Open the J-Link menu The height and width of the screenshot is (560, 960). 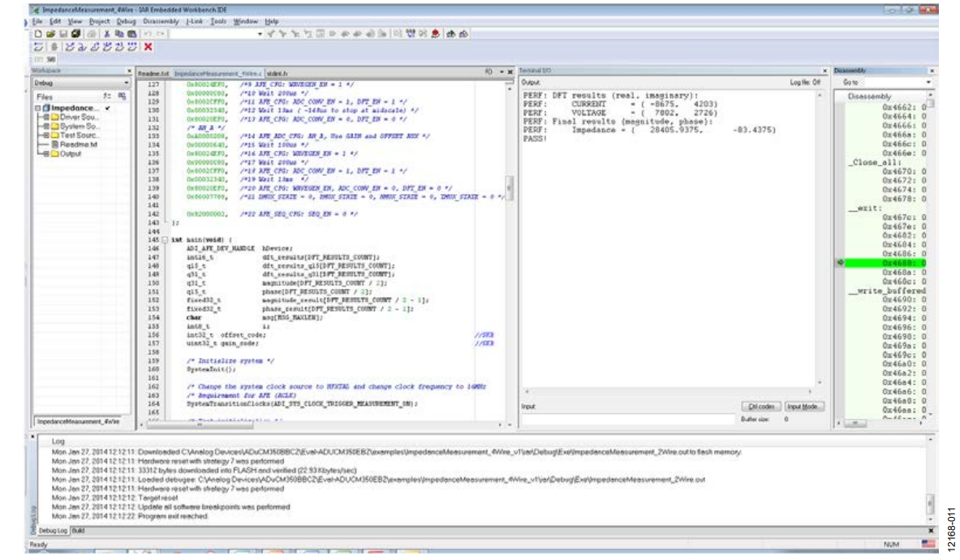(x=194, y=21)
